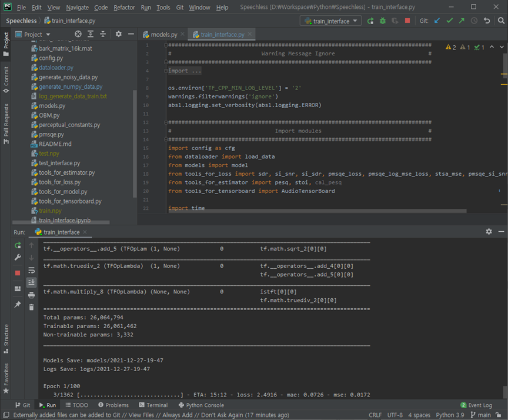Open Git branch main widget
Screen dimensions: 508x420
tap(481, 415)
